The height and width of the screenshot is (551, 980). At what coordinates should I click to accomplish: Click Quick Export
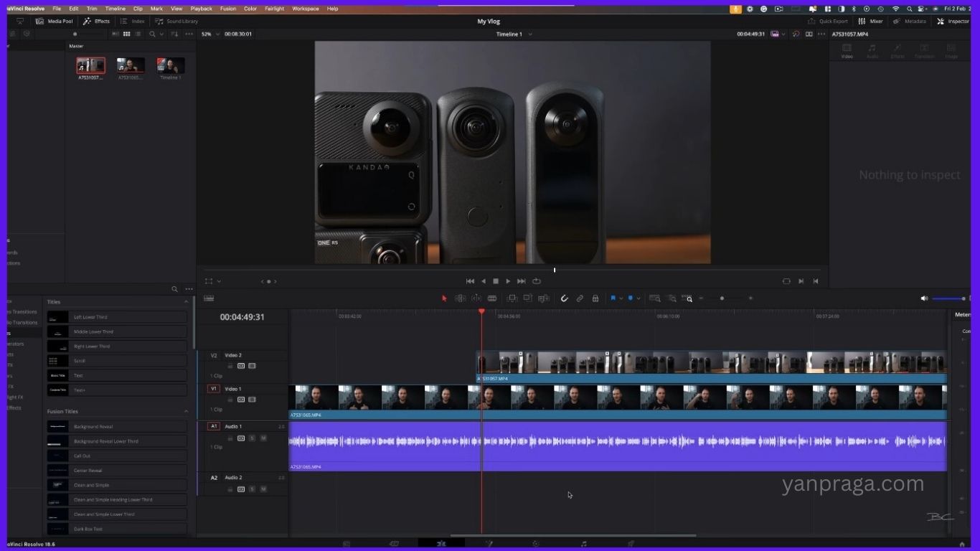pyautogui.click(x=828, y=22)
